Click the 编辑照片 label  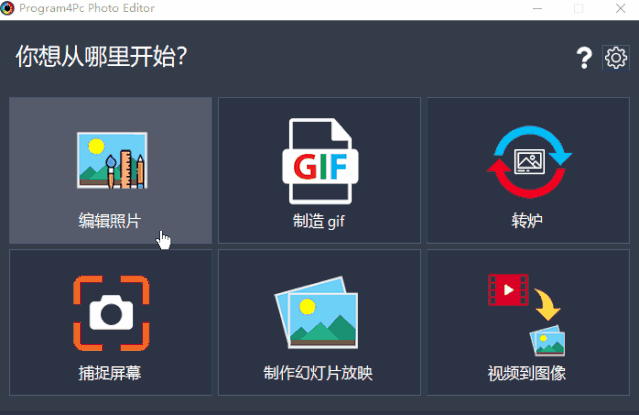110,221
